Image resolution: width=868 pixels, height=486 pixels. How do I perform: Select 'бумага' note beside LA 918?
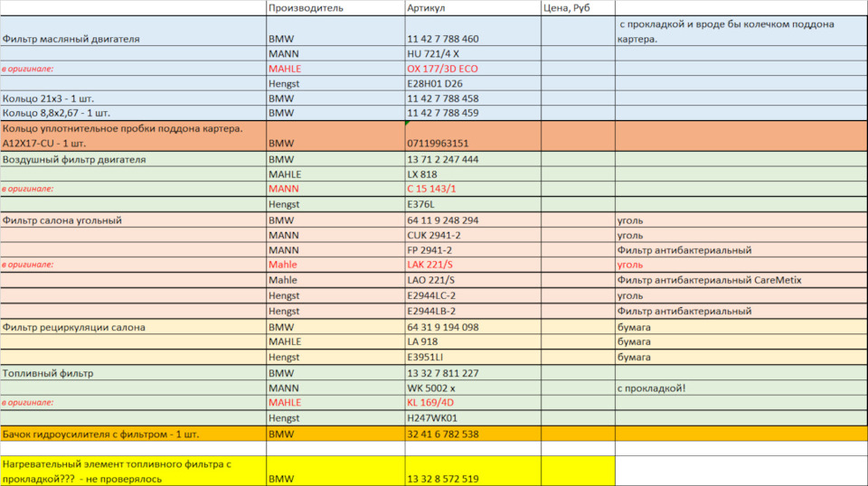coord(741,341)
